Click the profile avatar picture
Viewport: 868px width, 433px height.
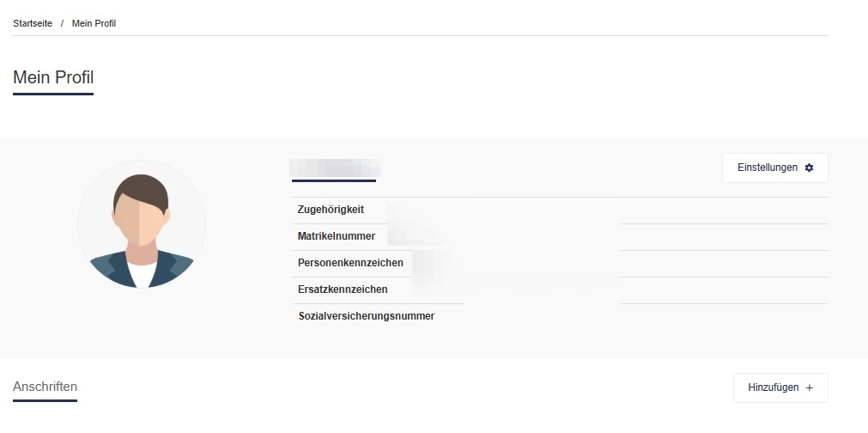pyautogui.click(x=142, y=224)
